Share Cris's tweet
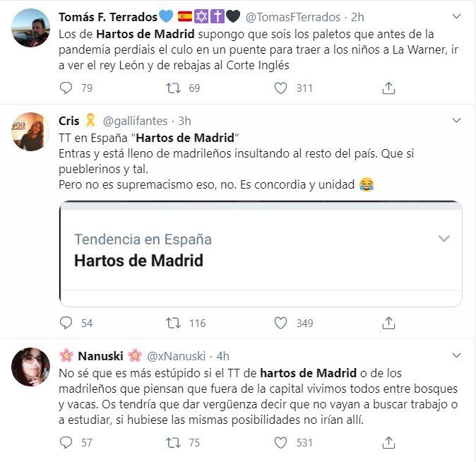 click(388, 323)
